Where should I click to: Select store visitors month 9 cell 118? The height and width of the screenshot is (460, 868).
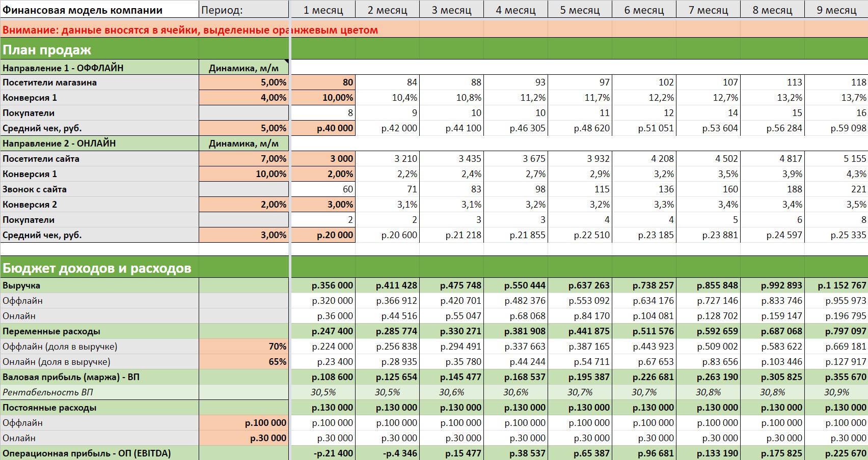click(836, 82)
